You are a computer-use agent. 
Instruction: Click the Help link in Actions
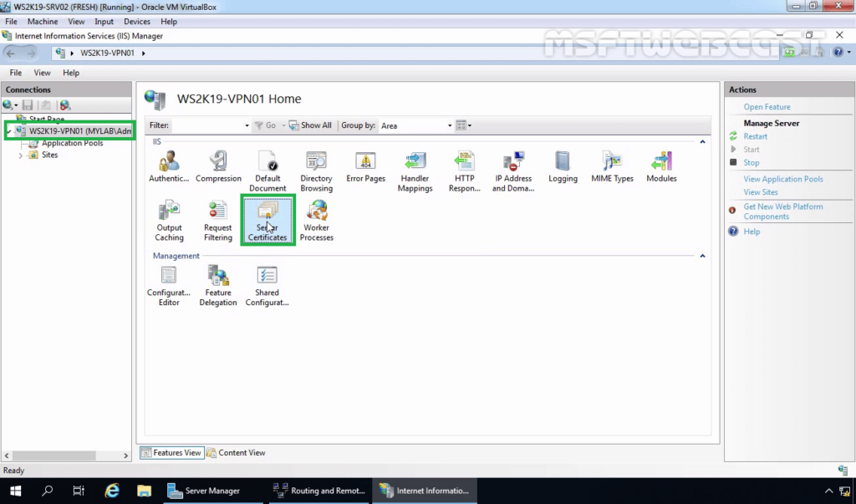[x=752, y=232]
